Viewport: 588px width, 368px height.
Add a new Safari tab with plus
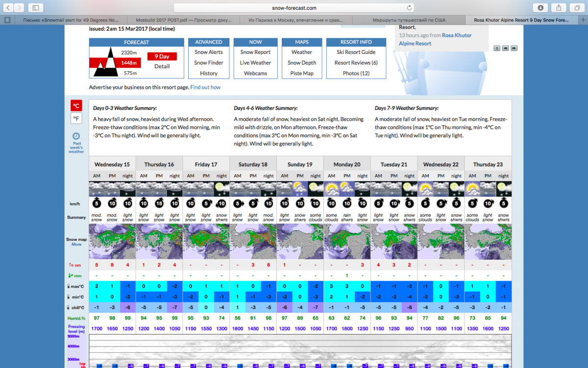point(583,20)
